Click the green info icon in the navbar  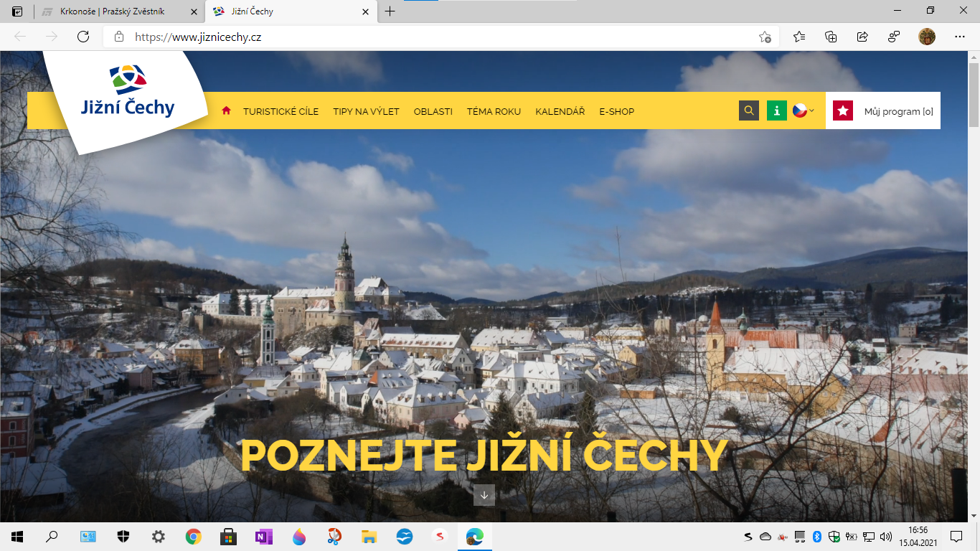(777, 110)
